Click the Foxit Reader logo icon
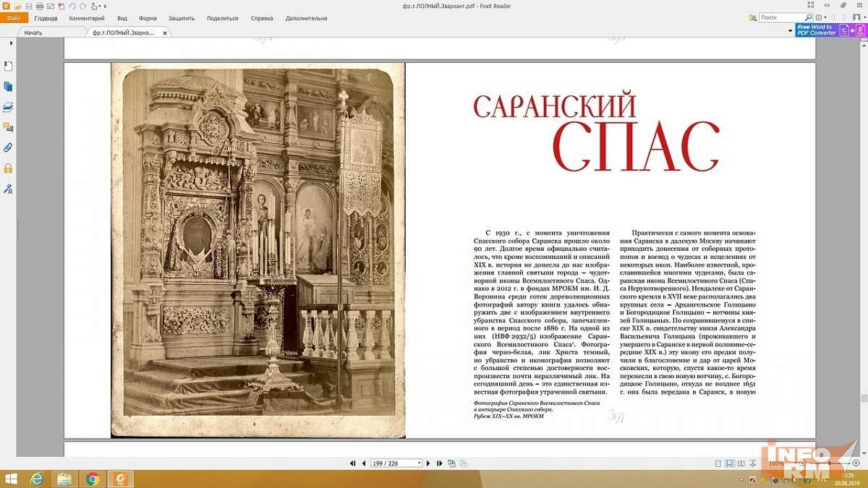The width and height of the screenshot is (868, 488). 7,6
